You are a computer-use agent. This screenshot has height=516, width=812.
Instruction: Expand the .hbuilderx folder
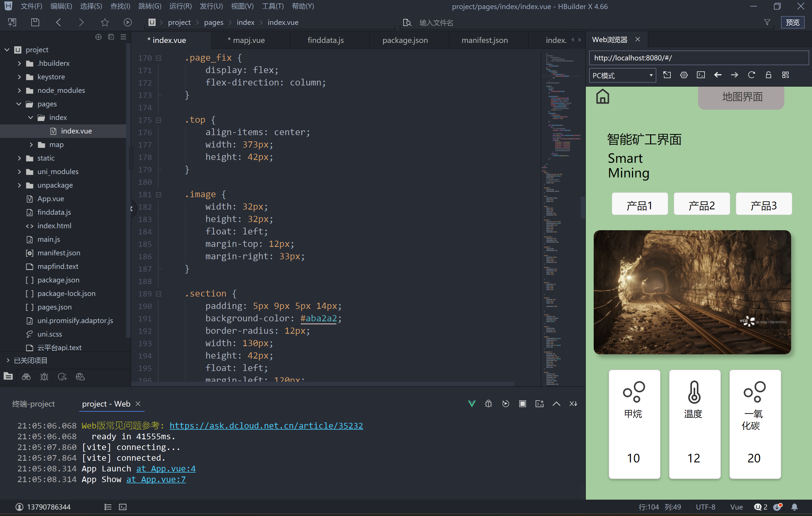(x=19, y=63)
